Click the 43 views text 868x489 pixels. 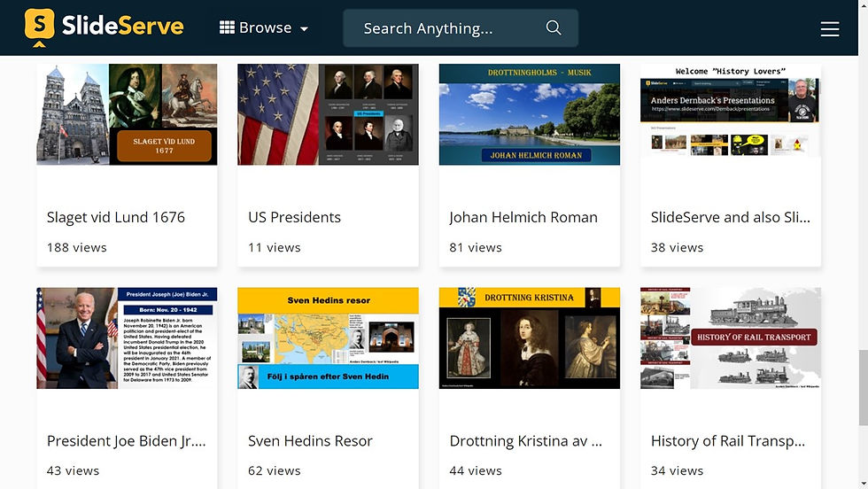tap(73, 470)
